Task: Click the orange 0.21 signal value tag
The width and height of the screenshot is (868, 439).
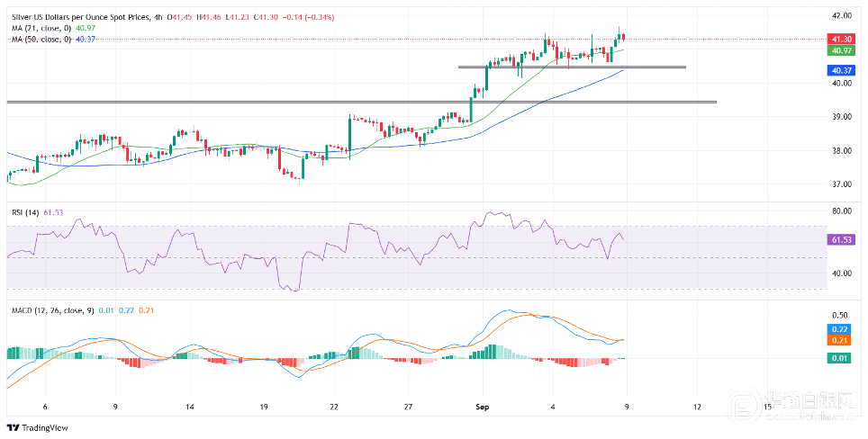Action: click(841, 341)
